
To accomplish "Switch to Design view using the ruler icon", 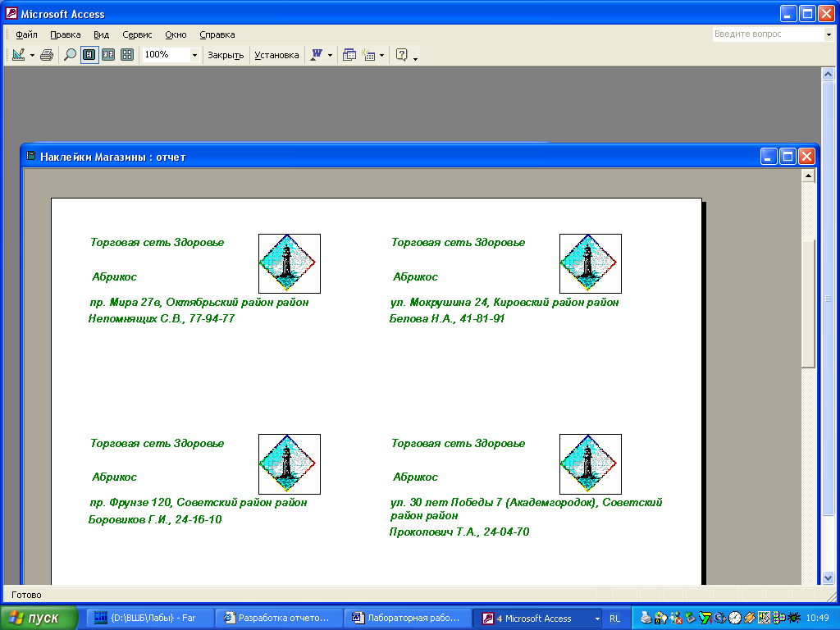I will (x=18, y=55).
